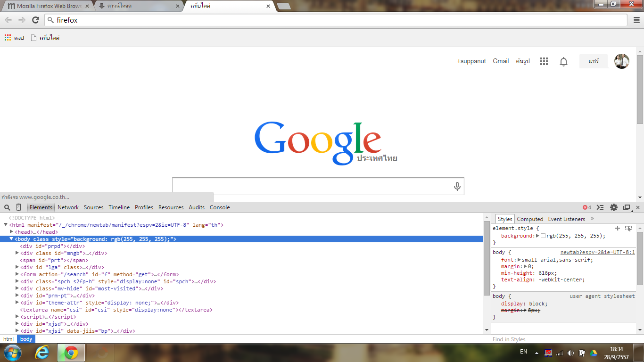The width and height of the screenshot is (644, 362).
Task: Open DevTools settings gear
Action: click(614, 207)
